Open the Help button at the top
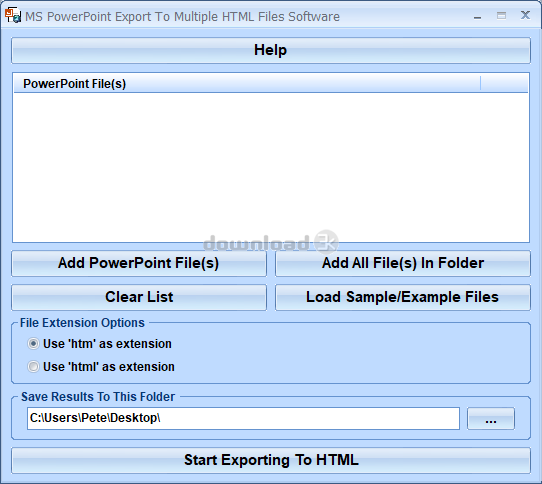The height and width of the screenshot is (484, 542). (271, 50)
